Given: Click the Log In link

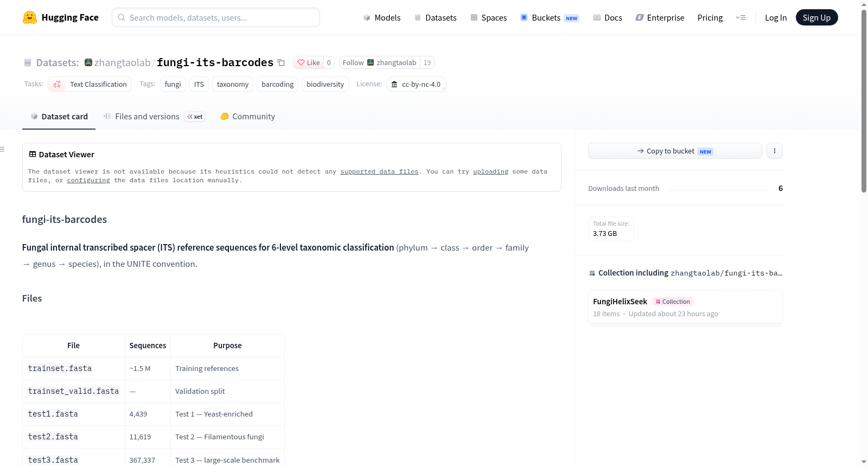Looking at the screenshot, I should tap(776, 17).
